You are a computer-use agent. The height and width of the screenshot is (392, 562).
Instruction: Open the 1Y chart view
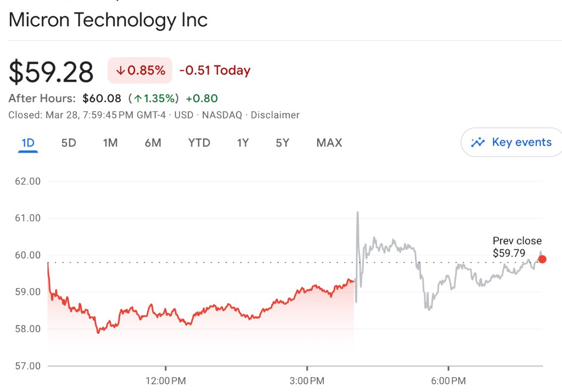243,143
